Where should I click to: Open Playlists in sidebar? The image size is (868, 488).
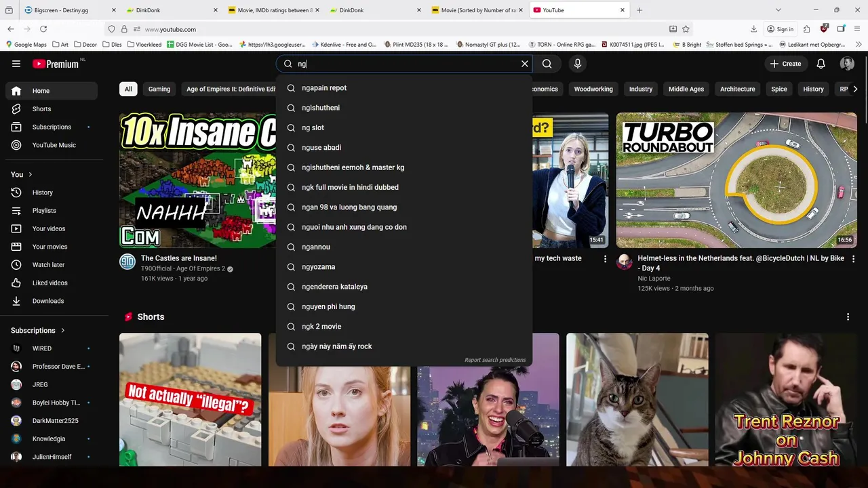click(x=52, y=211)
